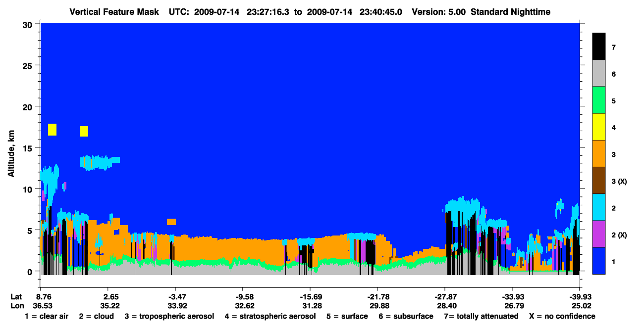Viewport: 644px width, 330px height.
Task: Click the black color swatch labeled 7
Action: pyautogui.click(x=599, y=46)
